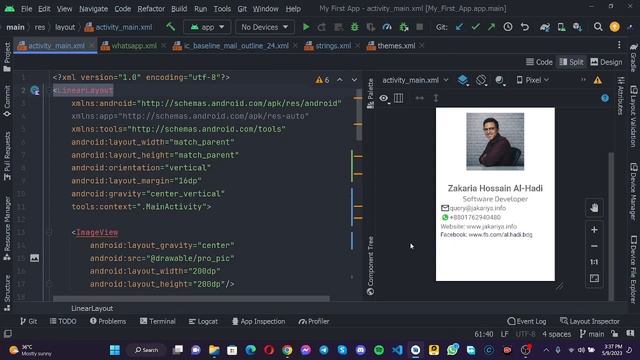Click the profile photo in the preview
The image size is (640, 360).
pyautogui.click(x=495, y=141)
